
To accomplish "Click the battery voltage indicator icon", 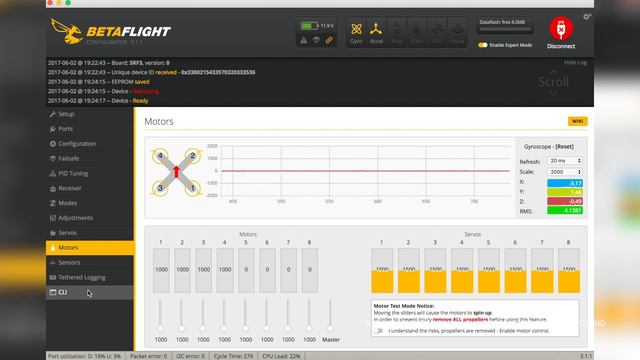I will [x=309, y=26].
